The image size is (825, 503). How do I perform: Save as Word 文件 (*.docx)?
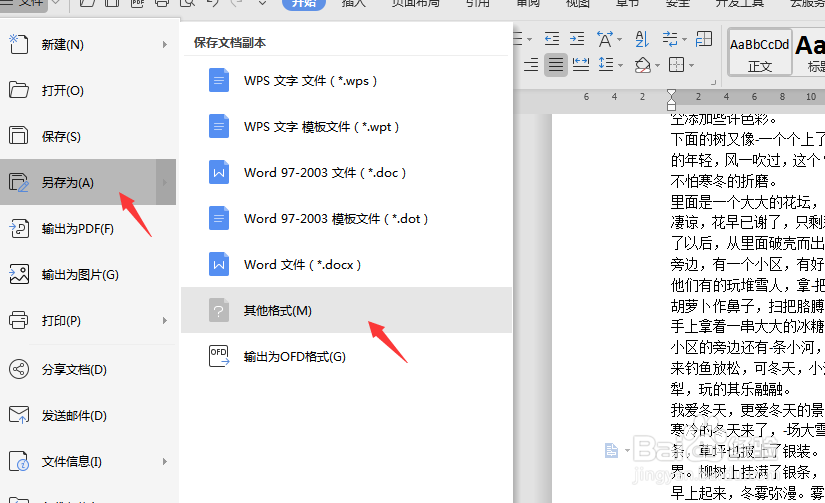(x=346, y=265)
